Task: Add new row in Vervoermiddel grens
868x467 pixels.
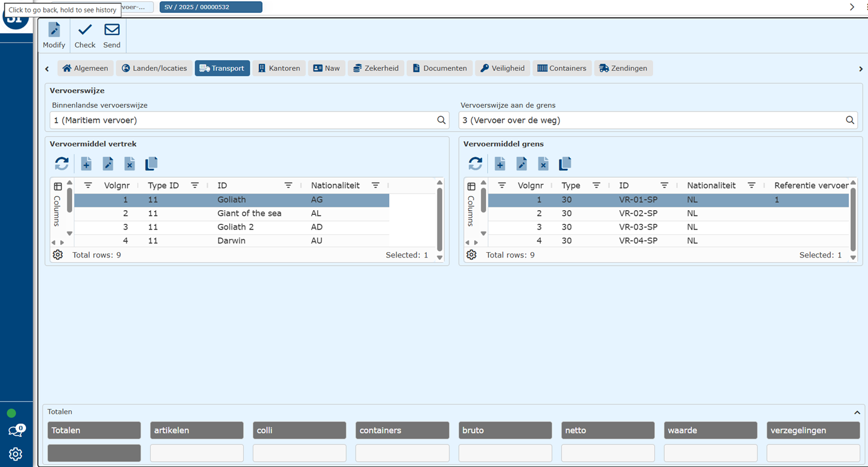Action: [x=500, y=164]
